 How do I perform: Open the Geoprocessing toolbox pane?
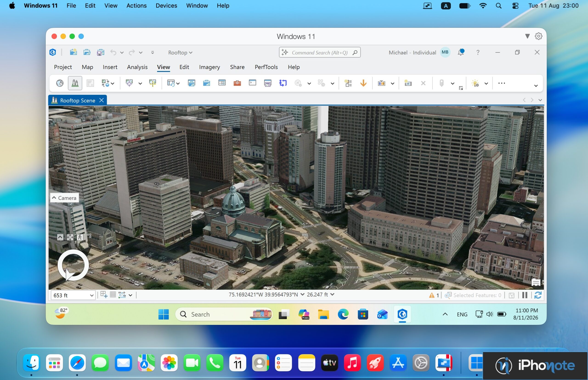[x=237, y=83]
